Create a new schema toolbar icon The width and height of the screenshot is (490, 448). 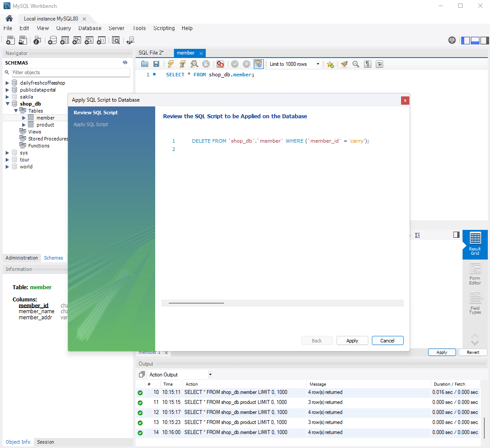[52, 40]
